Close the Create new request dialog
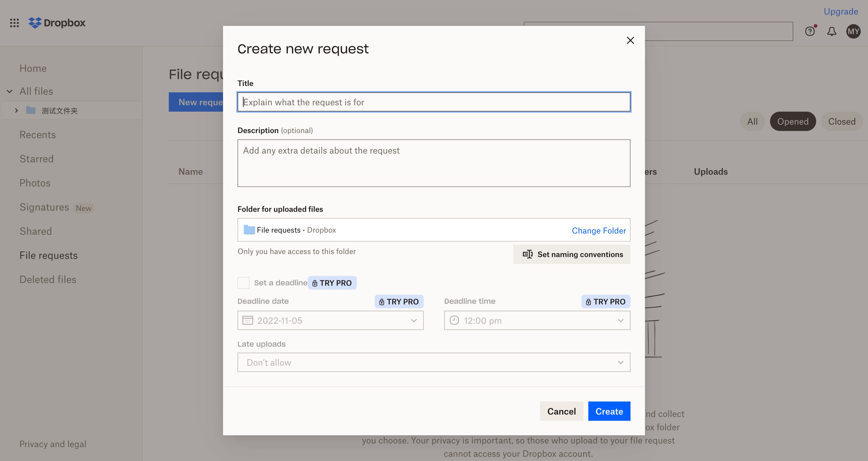Viewport: 868px width, 461px height. [x=630, y=40]
